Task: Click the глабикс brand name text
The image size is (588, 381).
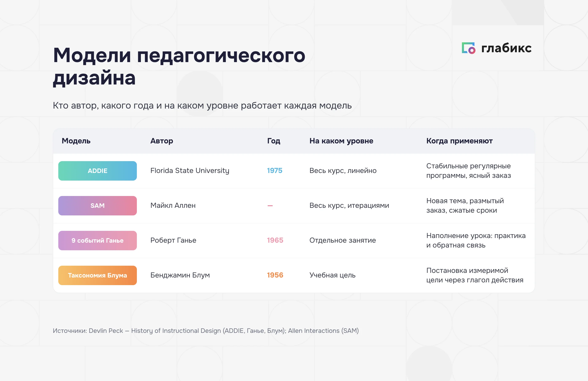Action: click(x=506, y=48)
